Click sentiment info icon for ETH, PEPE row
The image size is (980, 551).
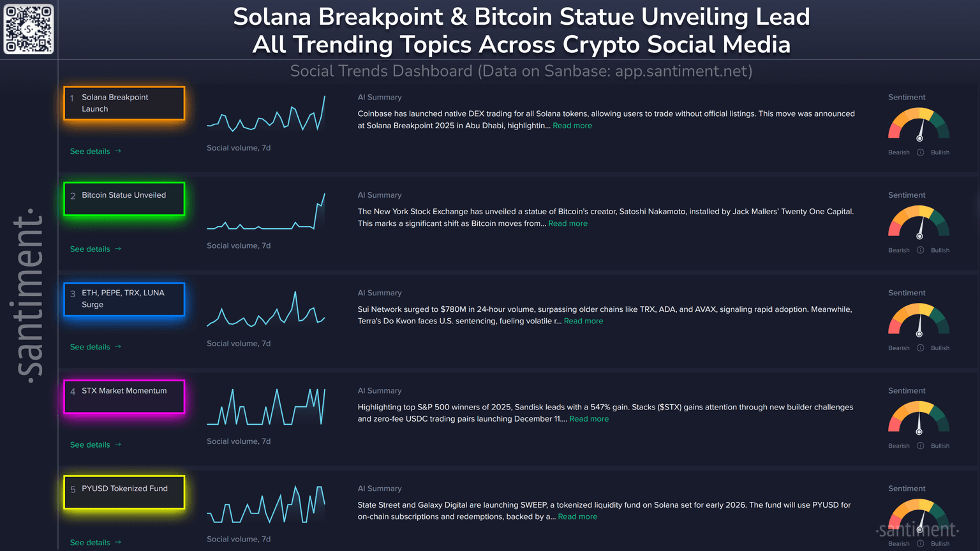[x=920, y=348]
